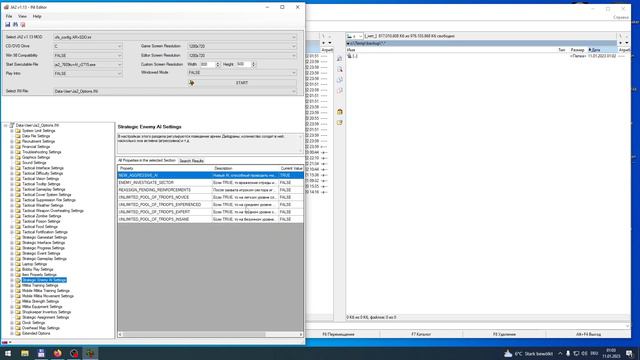This screenshot has width=640, height=360.
Task: Sort by Дата column in Total Commander
Action: coord(602,50)
